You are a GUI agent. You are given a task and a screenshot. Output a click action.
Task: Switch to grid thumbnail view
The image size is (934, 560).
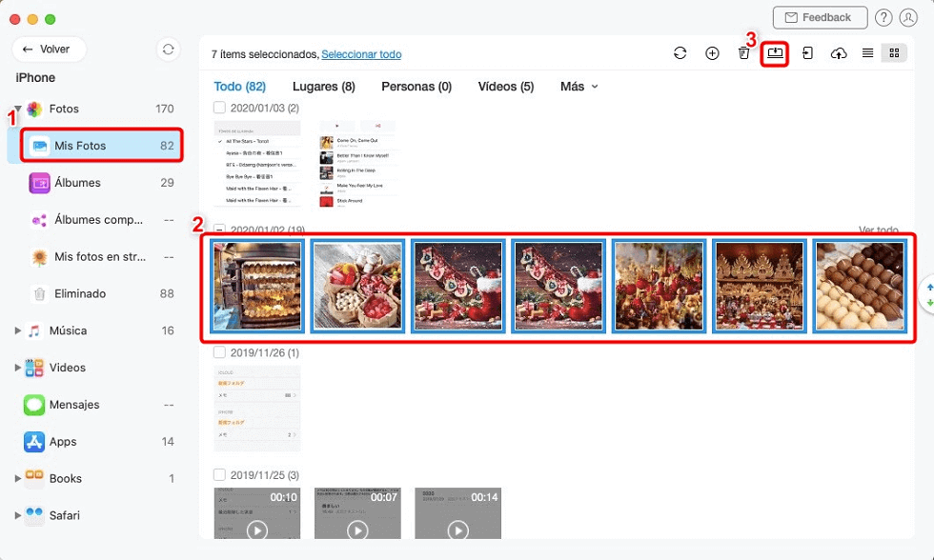894,53
